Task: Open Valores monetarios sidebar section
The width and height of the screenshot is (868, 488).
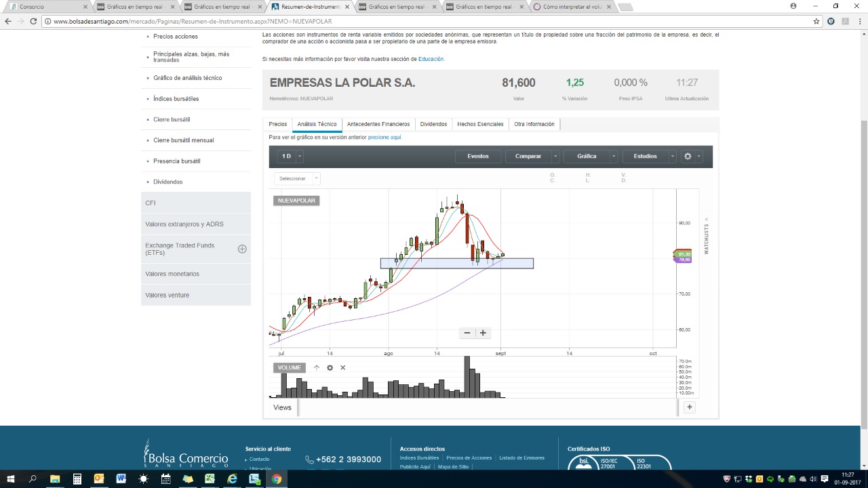Action: click(196, 274)
